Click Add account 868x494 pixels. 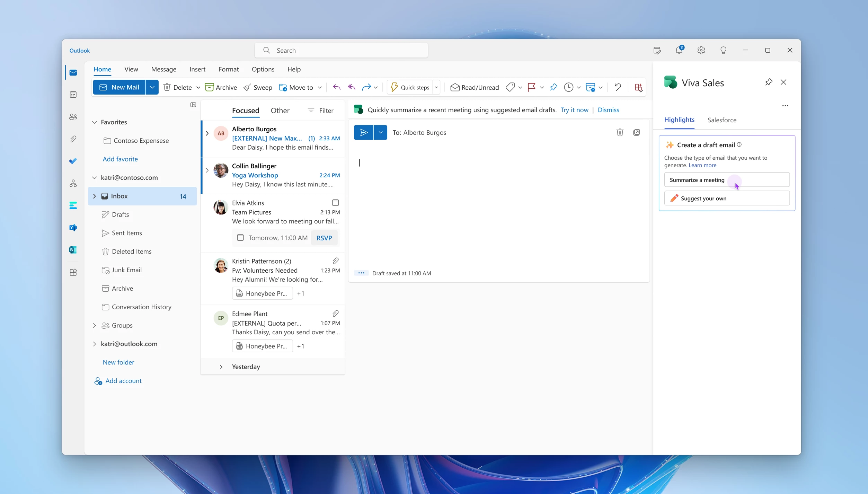click(118, 381)
